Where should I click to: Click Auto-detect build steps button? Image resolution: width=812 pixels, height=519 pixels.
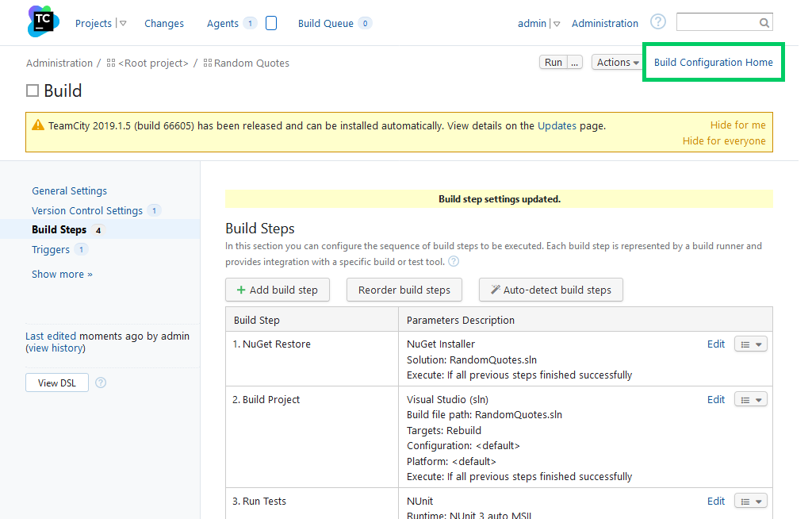pos(551,290)
